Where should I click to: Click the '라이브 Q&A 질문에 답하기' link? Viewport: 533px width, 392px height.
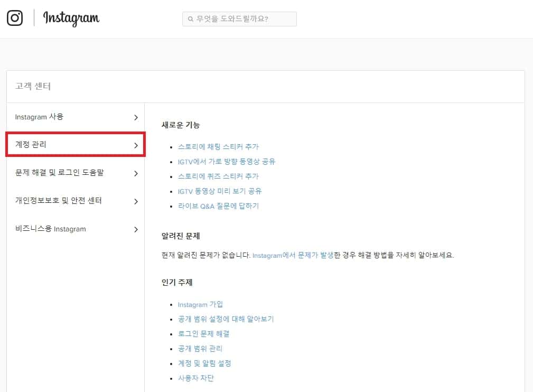pos(219,206)
